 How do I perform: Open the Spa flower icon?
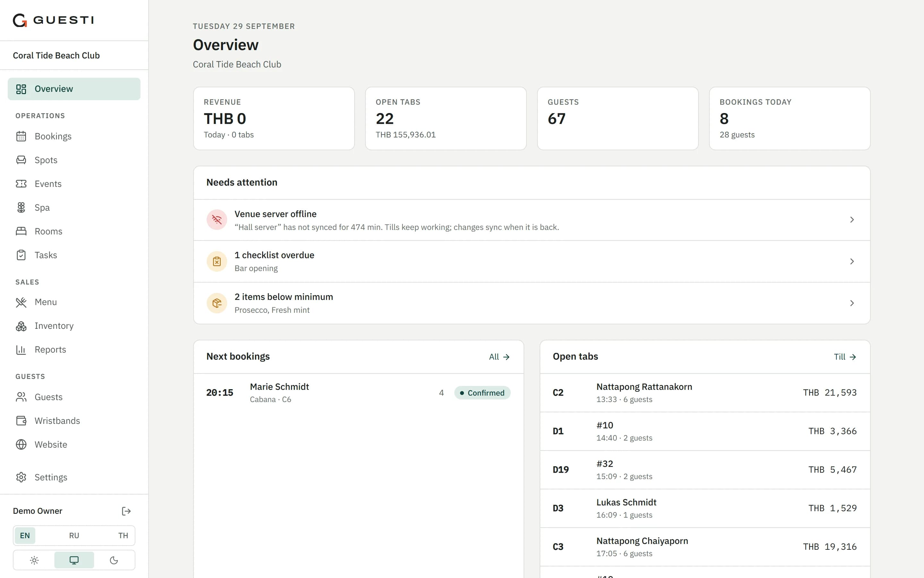coord(21,207)
